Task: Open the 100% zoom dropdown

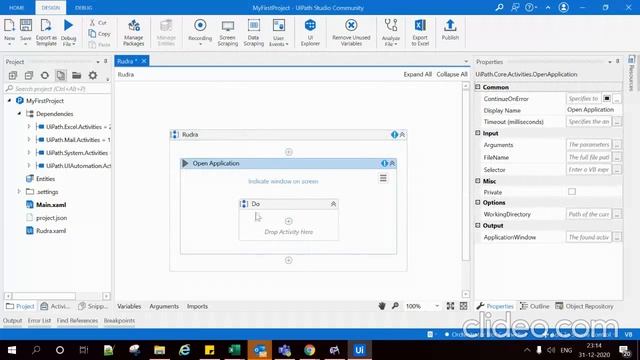Action: pyautogui.click(x=437, y=306)
